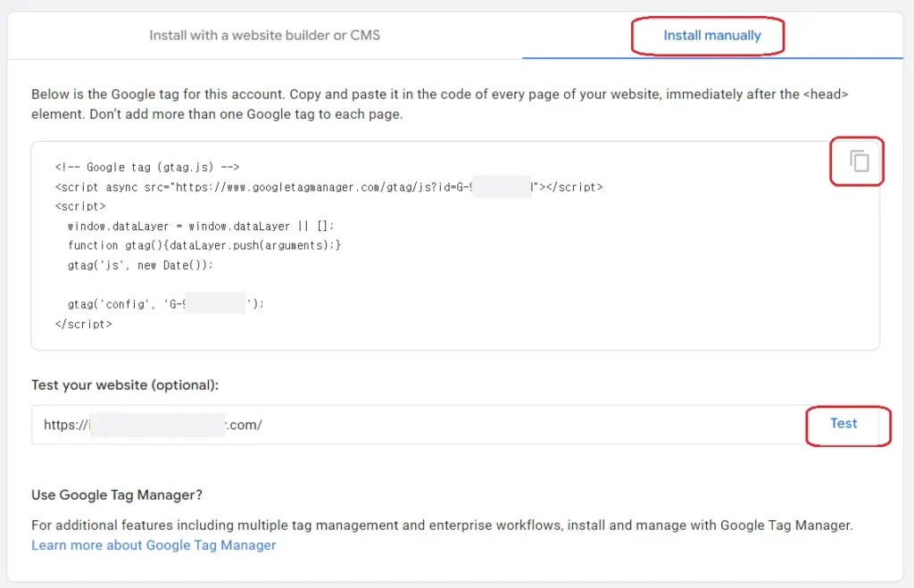Click the gtag('js', new Date()) line

tap(140, 265)
